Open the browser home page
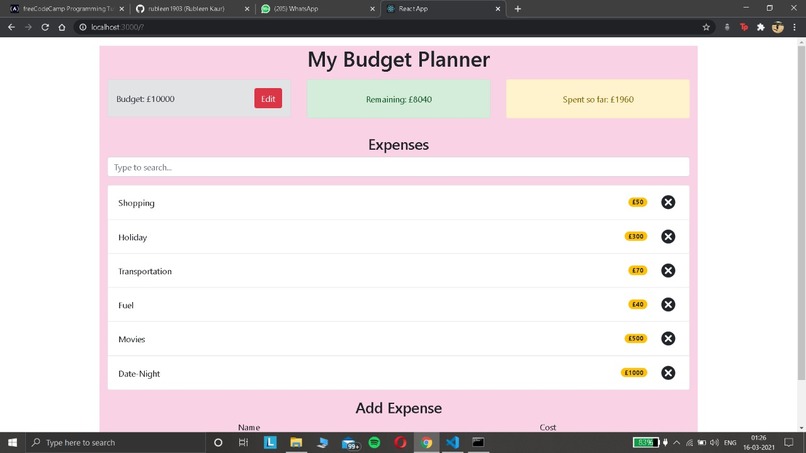The height and width of the screenshot is (453, 806). tap(62, 27)
